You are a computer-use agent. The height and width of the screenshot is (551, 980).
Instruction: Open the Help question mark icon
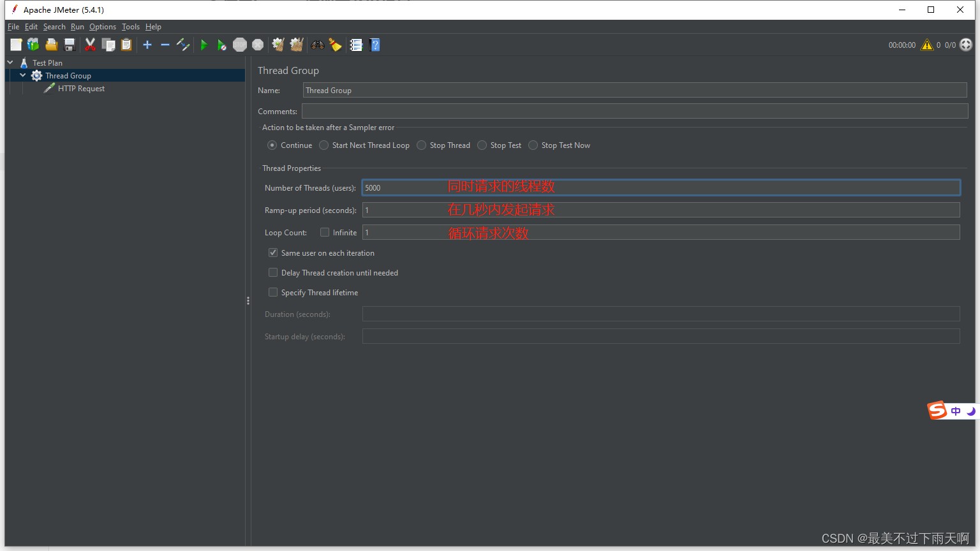pos(375,45)
